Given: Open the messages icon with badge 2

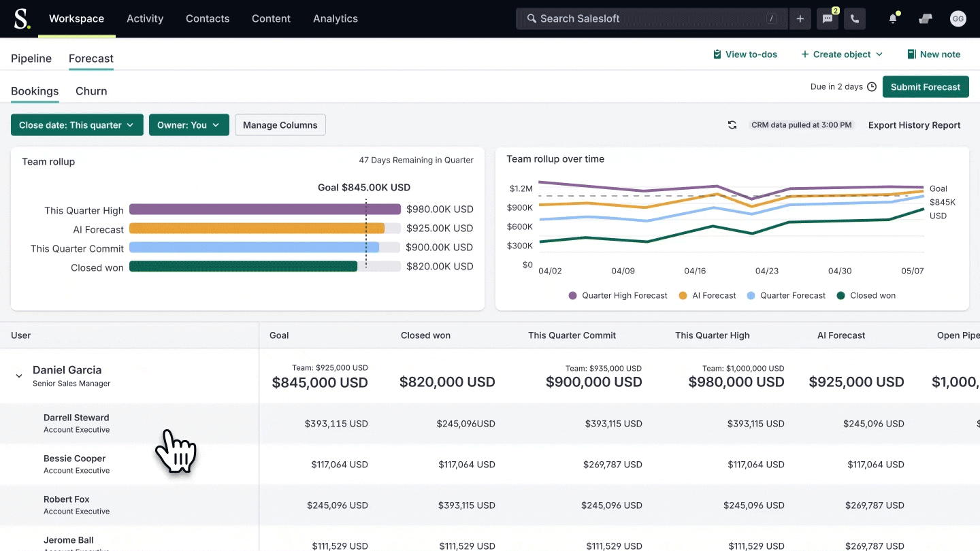Looking at the screenshot, I should click(x=828, y=19).
